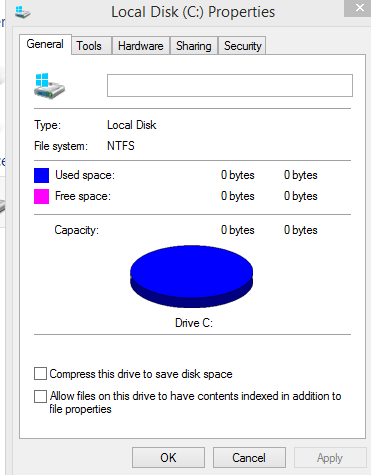Image resolution: width=371 pixels, height=475 pixels.
Task: Click the NTFS file system value
Action: 121,146
